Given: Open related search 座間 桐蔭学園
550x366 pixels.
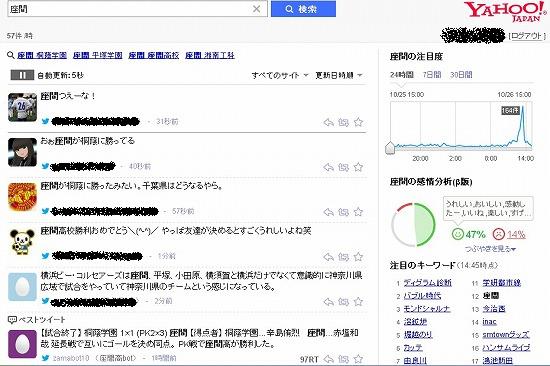Looking at the screenshot, I should pos(42,55).
